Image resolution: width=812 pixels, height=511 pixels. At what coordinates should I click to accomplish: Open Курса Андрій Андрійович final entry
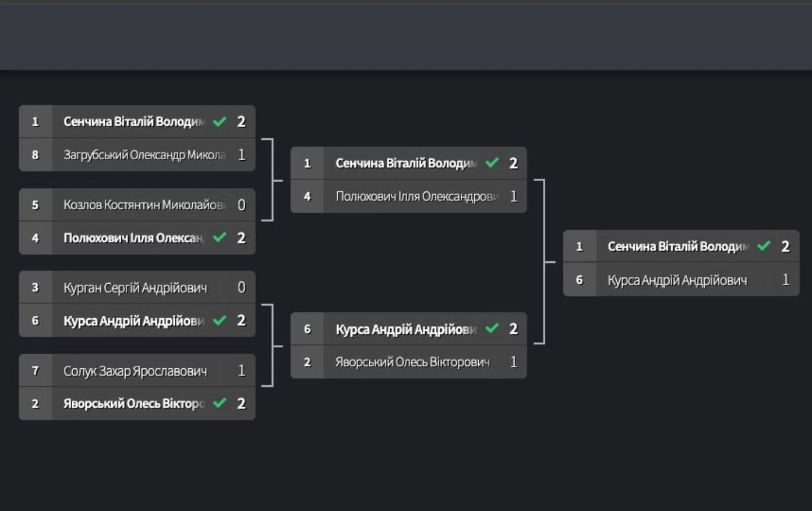[x=681, y=280]
